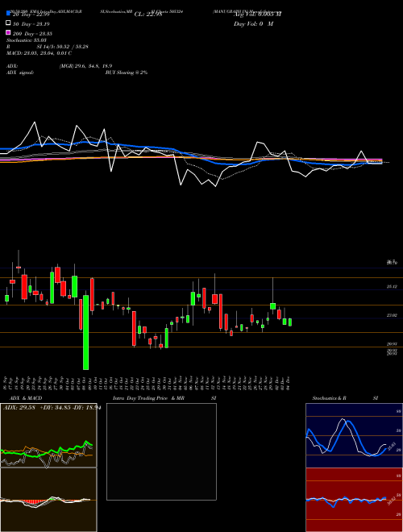Click the 'CL: 22.98' closing price label
The width and height of the screenshot is (403, 532).
[x=148, y=15]
